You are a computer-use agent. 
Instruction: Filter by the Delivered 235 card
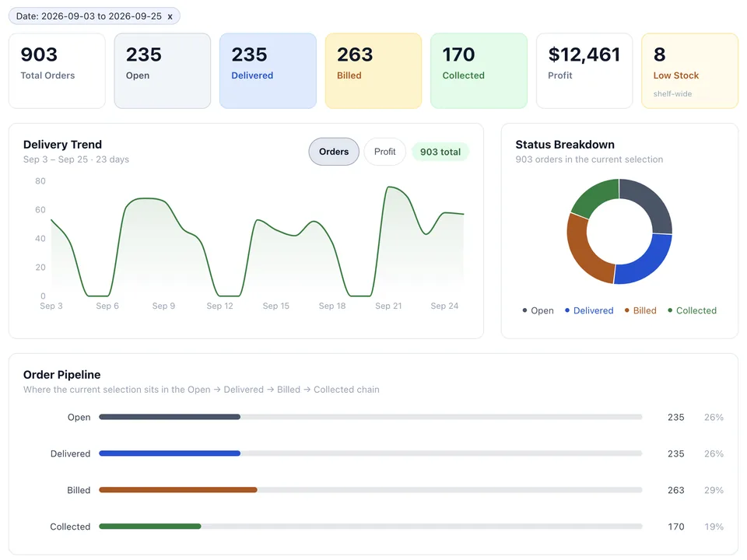pos(268,71)
